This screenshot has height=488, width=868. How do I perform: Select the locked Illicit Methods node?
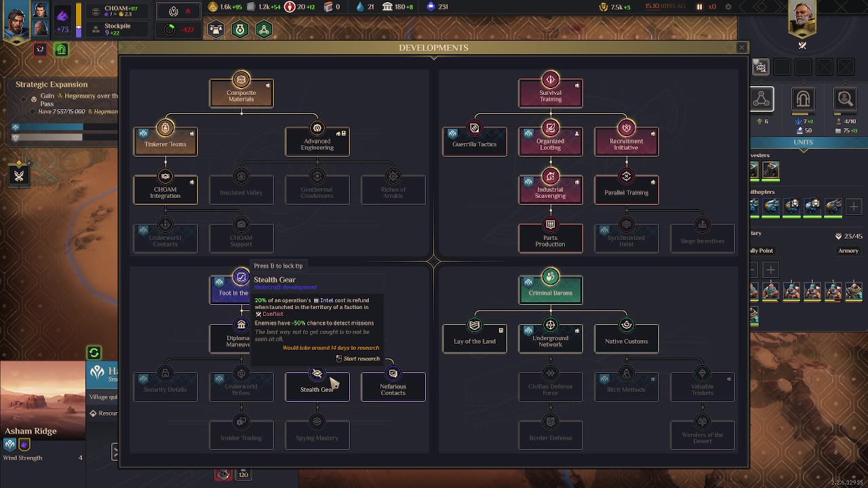pyautogui.click(x=627, y=387)
